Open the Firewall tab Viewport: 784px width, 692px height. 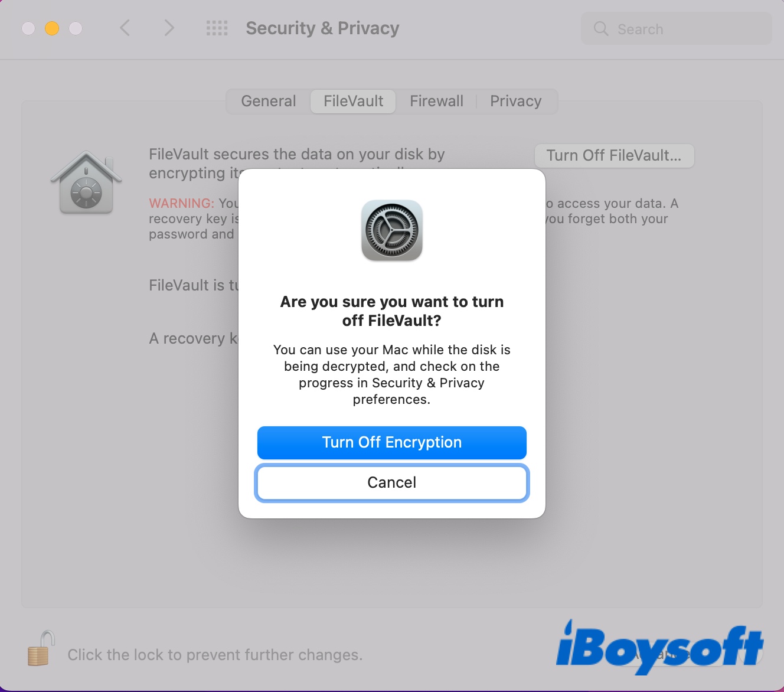coord(436,101)
